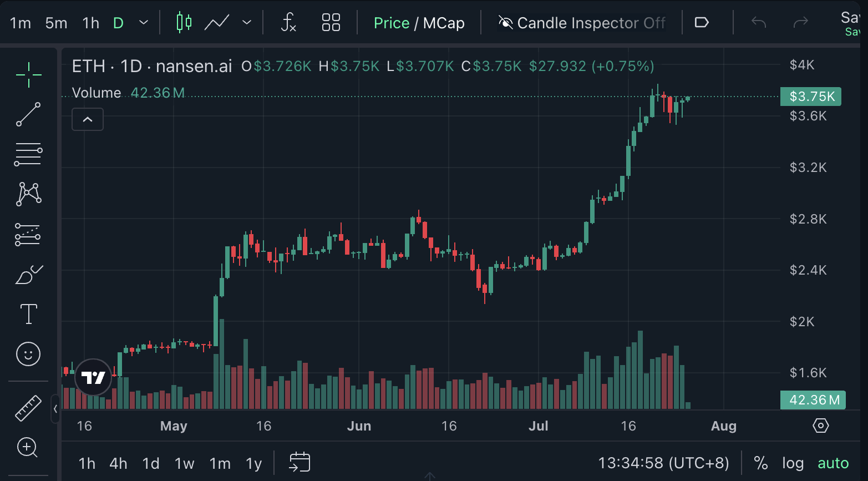The height and width of the screenshot is (481, 868).
Task: Toggle the Candle Inspector on
Action: (x=582, y=23)
